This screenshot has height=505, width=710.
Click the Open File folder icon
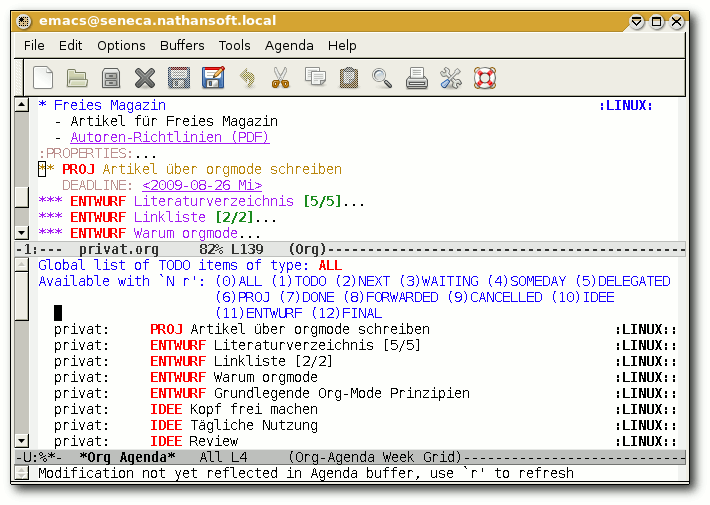click(77, 77)
